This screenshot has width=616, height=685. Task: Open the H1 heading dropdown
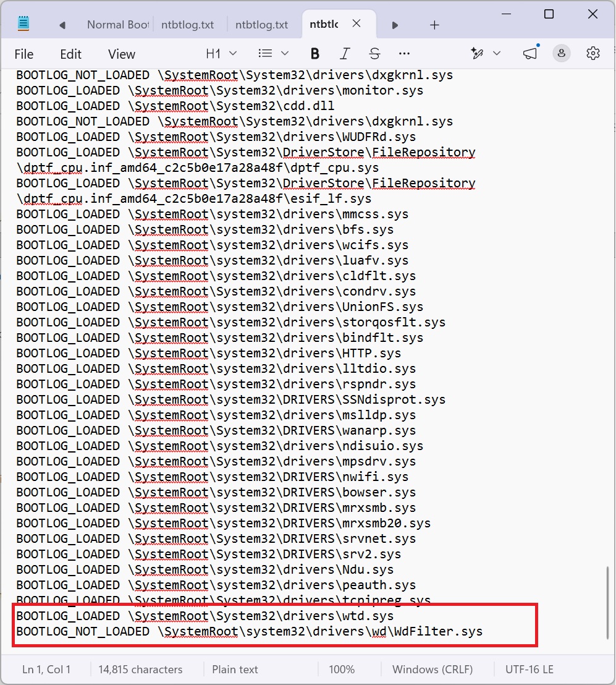(x=221, y=54)
